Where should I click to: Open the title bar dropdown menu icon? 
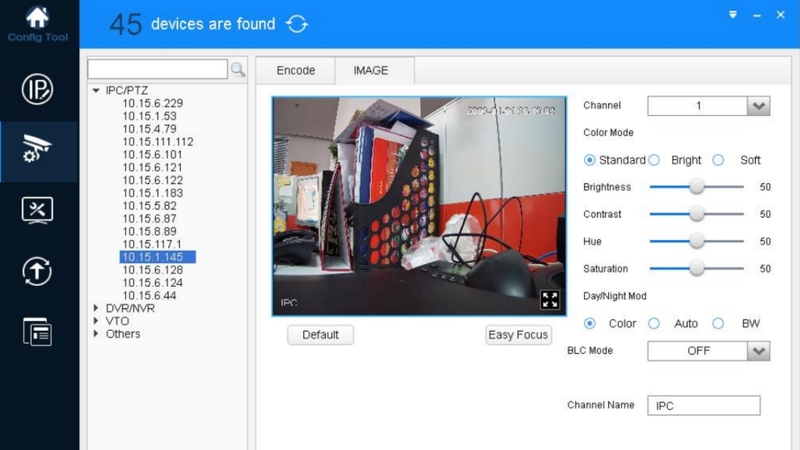[x=733, y=15]
